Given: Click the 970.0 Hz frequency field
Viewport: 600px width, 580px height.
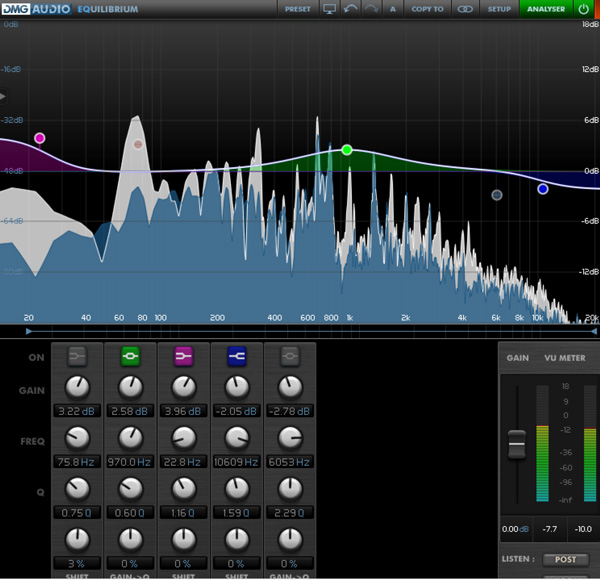Looking at the screenshot, I should (130, 462).
